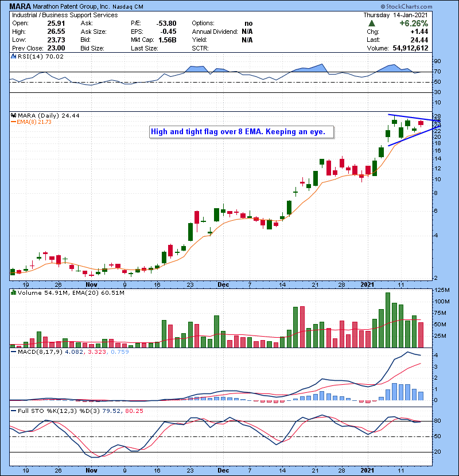Click 'Marathon Patent Group, Inc.' company name

(x=71, y=6)
